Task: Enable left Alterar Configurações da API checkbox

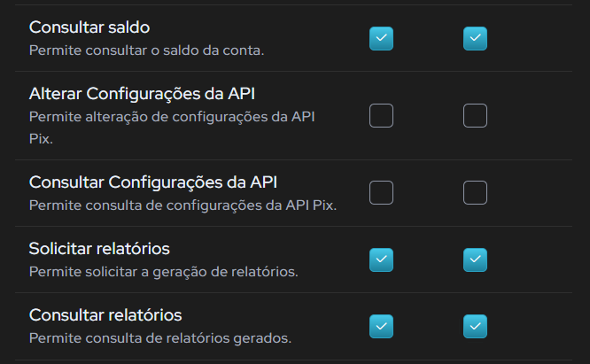Action: 381,115
